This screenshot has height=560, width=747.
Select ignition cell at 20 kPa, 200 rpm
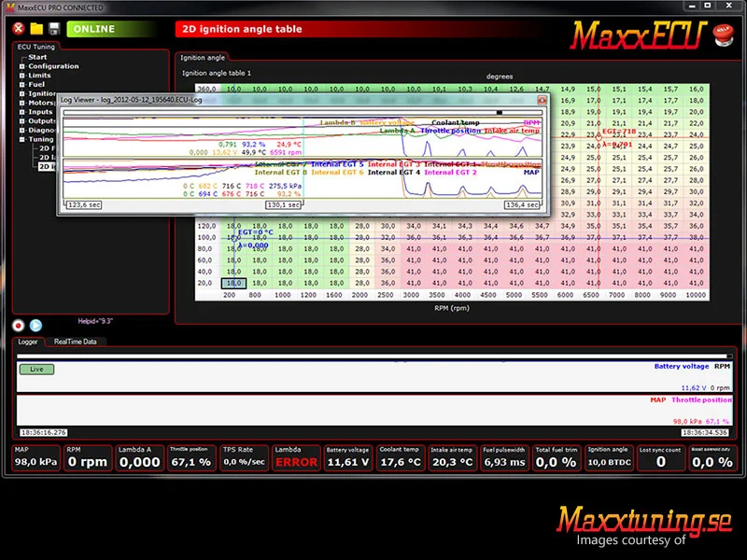pyautogui.click(x=233, y=284)
